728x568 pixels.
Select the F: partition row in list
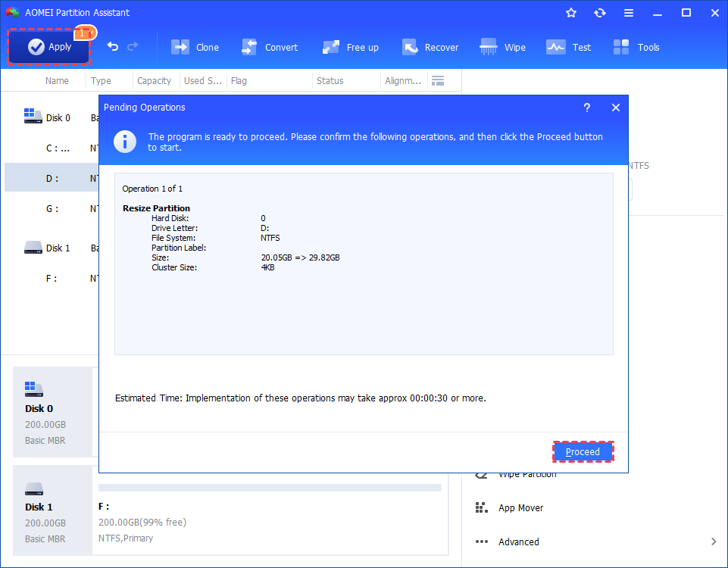coord(52,279)
